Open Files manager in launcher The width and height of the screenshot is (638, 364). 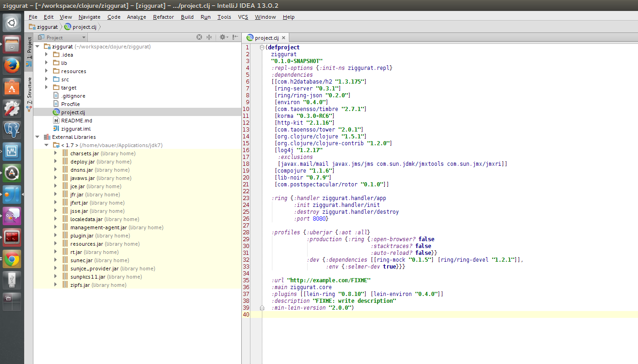[x=12, y=44]
